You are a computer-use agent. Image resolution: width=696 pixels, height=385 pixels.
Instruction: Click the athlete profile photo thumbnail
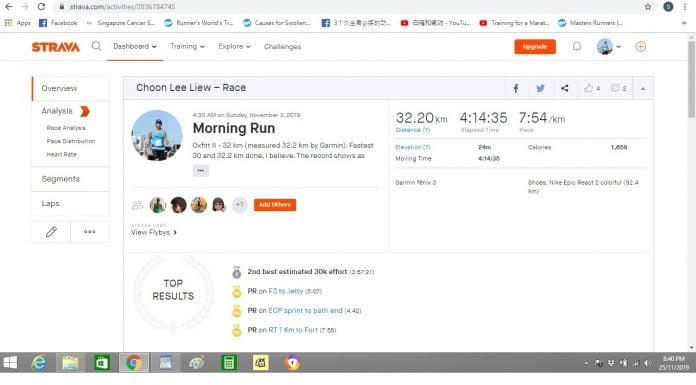coord(157,135)
